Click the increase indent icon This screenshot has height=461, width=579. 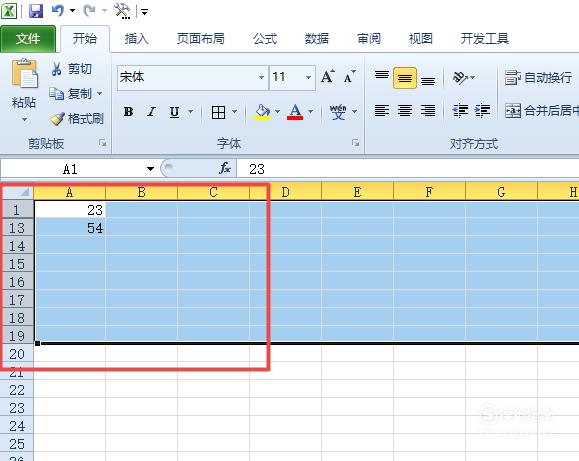483,110
